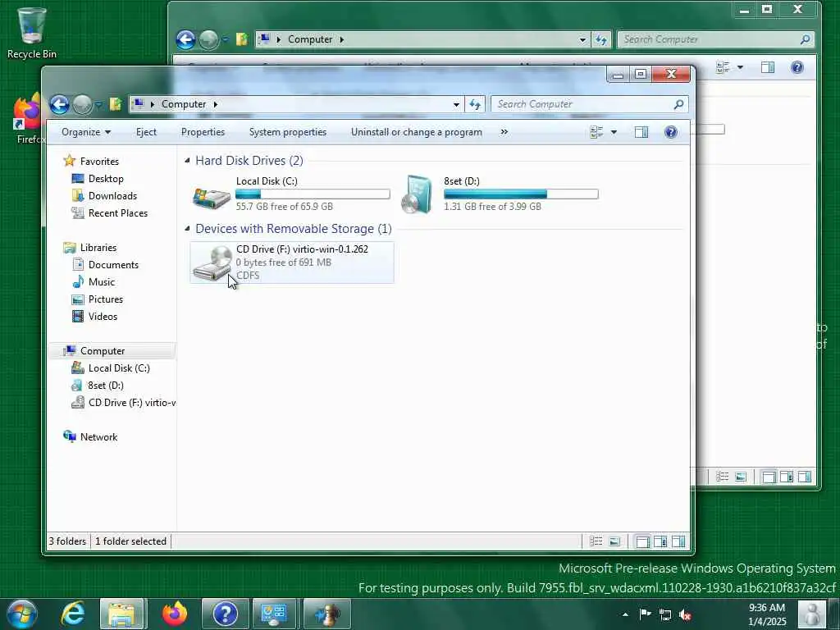Open view options dropdown arrow in front window

coord(614,132)
